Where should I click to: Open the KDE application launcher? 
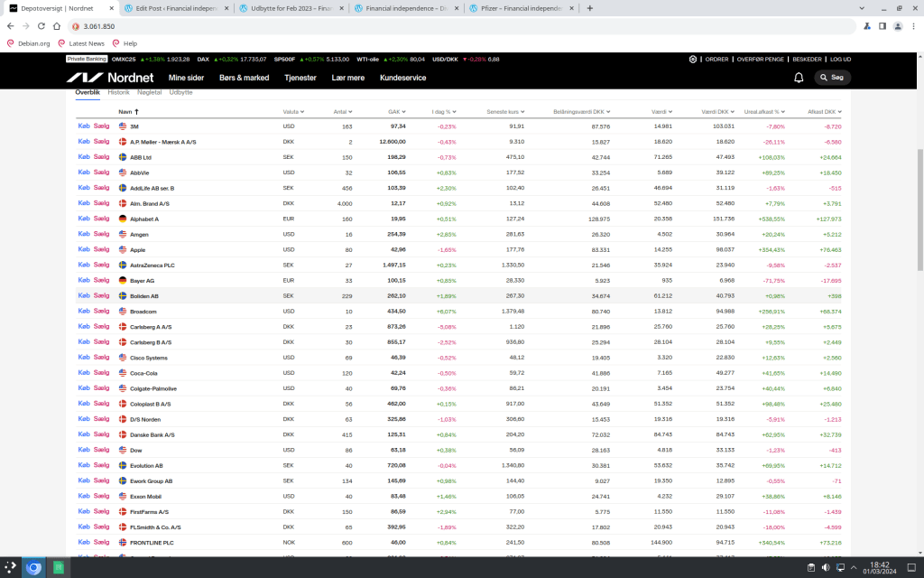point(10,567)
